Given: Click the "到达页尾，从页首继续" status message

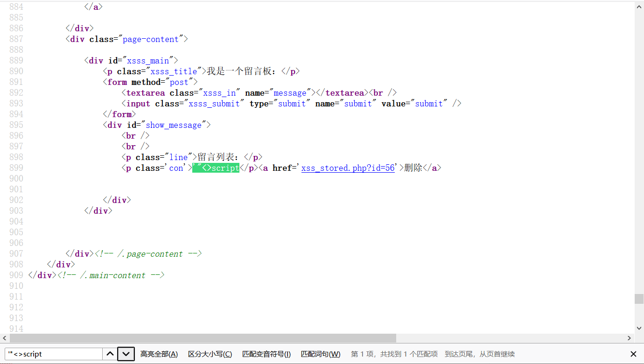Looking at the screenshot, I should click(480, 354).
